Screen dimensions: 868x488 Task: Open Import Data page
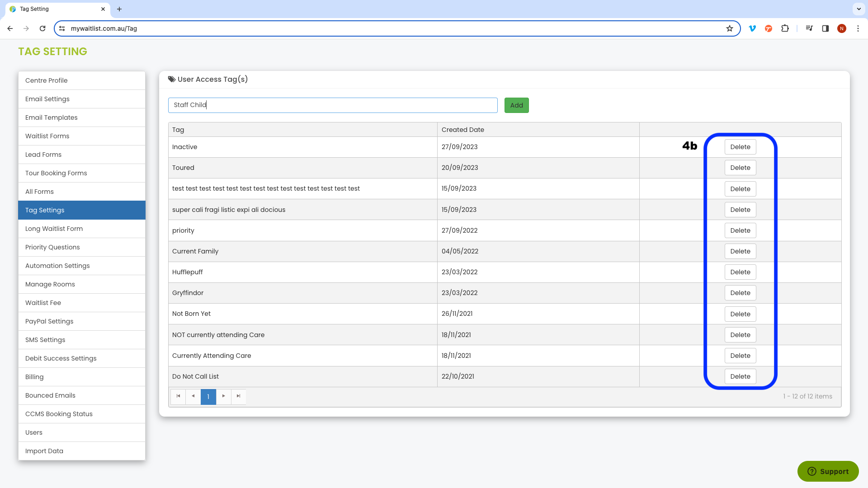[x=82, y=451]
